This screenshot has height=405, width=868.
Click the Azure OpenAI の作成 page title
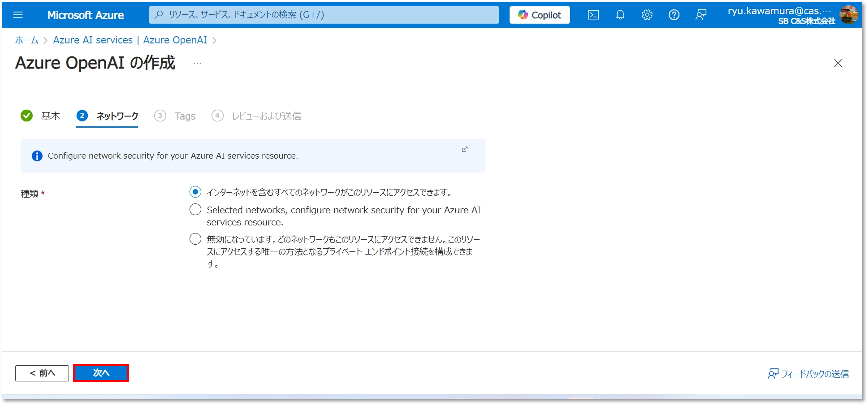tap(95, 63)
